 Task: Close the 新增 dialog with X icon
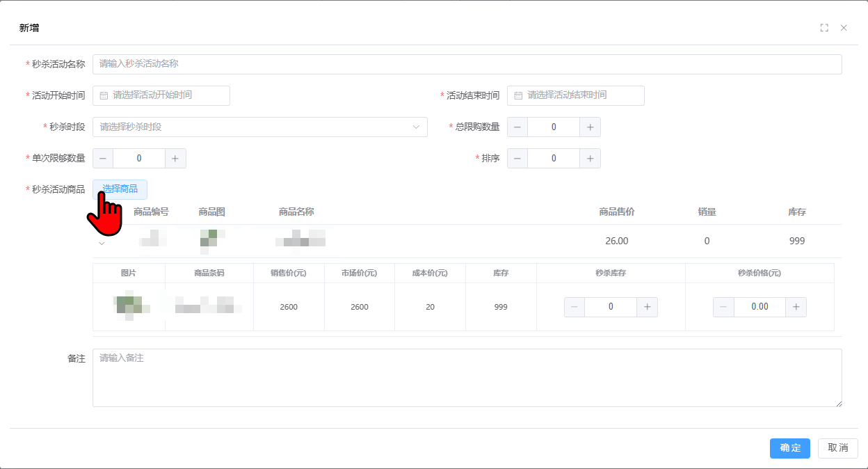click(844, 28)
